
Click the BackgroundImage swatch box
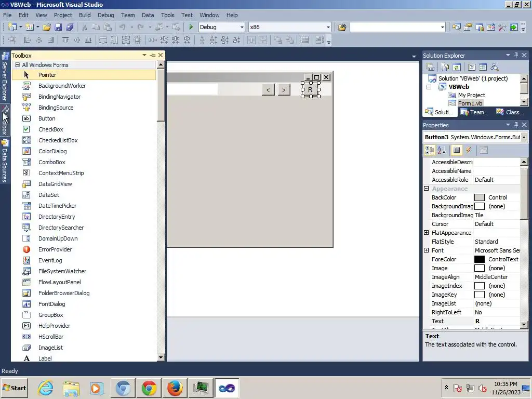[x=479, y=206]
